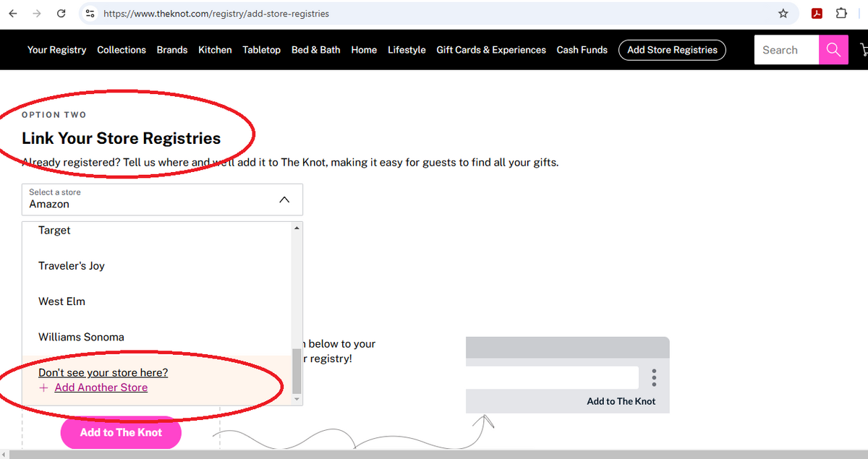Click the address bar URL
868x459 pixels.
[217, 14]
